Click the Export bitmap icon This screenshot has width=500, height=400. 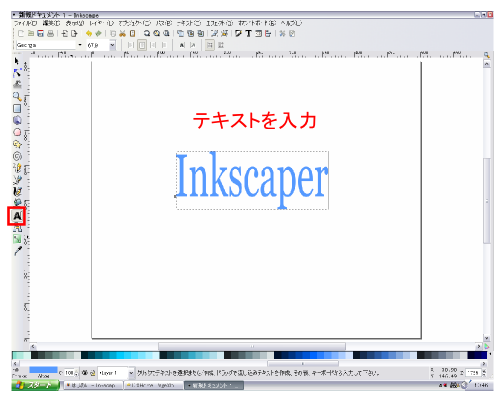74,33
